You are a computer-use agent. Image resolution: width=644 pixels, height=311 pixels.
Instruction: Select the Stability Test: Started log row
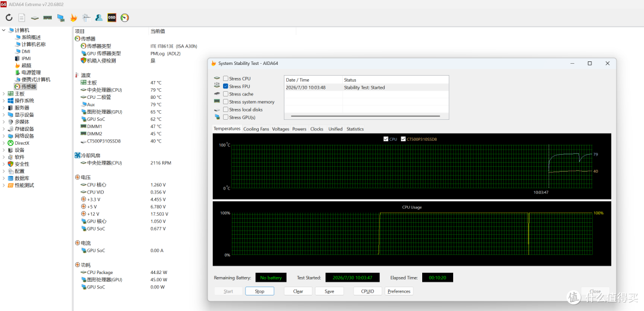pos(366,88)
